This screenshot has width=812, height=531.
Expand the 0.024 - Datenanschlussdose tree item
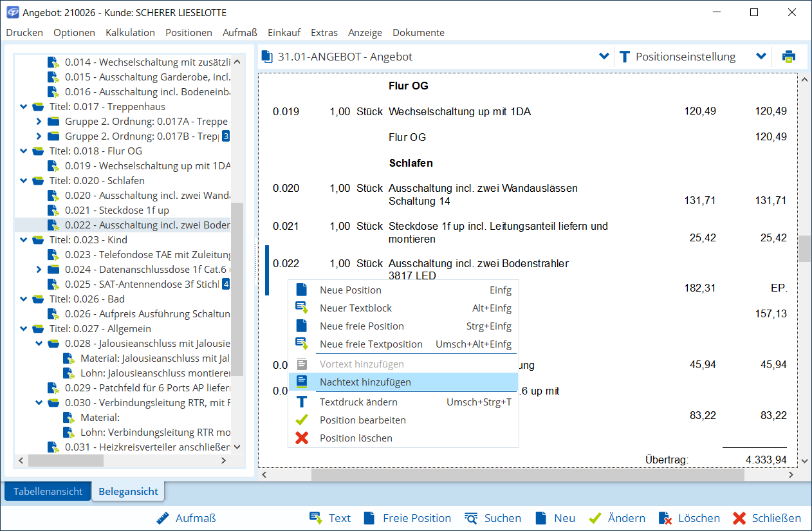39,270
